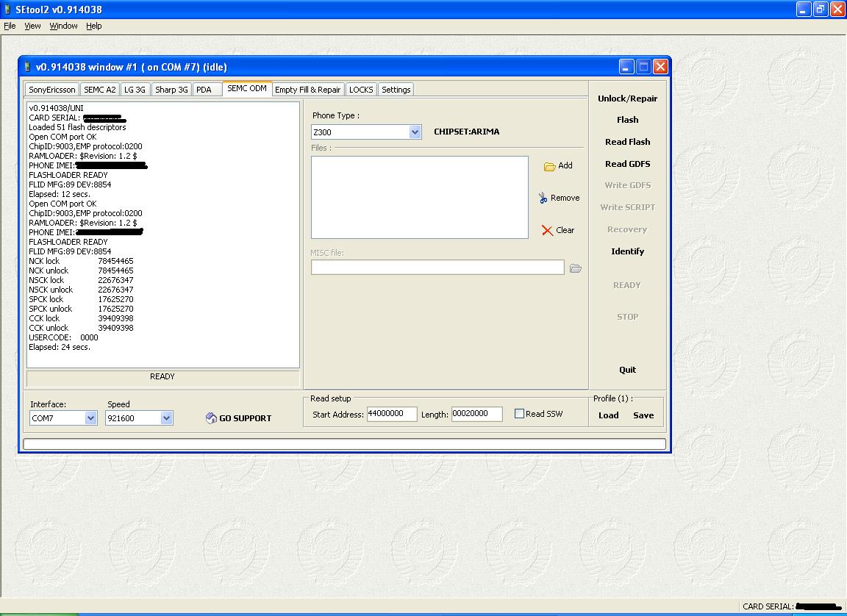This screenshot has width=847, height=616.
Task: Click the READY status bar under the log
Action: point(162,377)
